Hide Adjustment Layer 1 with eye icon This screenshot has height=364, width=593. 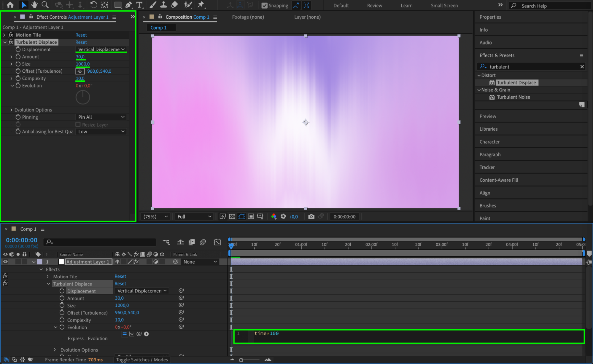(5, 262)
